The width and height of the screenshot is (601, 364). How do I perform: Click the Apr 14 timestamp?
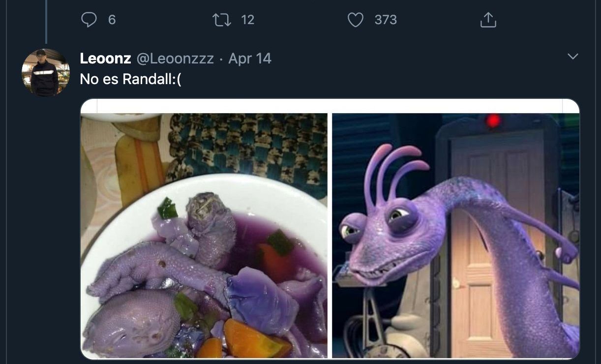coord(250,59)
